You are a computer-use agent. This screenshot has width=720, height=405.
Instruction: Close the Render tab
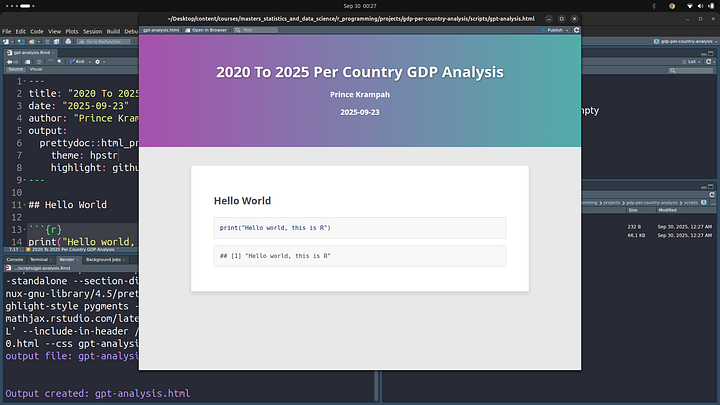pyautogui.click(x=77, y=259)
